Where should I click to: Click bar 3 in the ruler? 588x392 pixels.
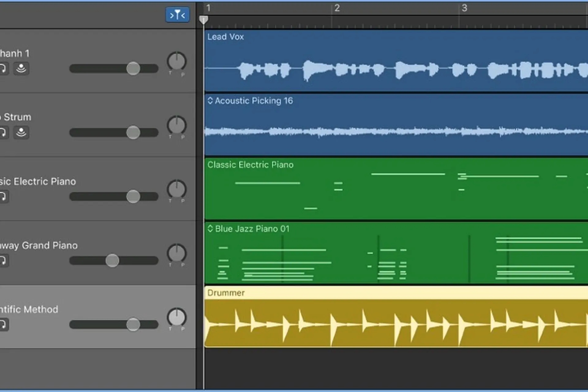pyautogui.click(x=464, y=8)
